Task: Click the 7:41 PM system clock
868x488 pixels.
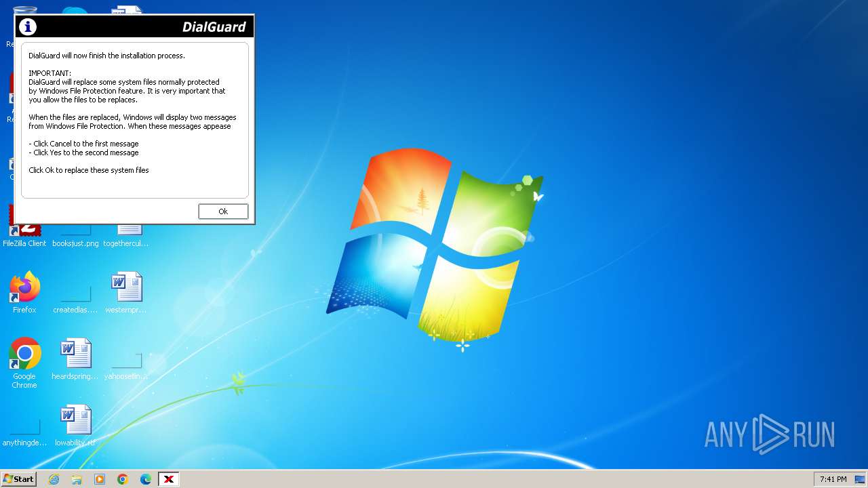Action: pyautogui.click(x=833, y=479)
